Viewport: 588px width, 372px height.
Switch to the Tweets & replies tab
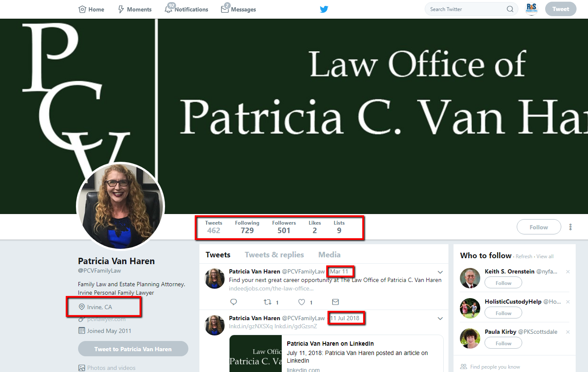click(274, 255)
